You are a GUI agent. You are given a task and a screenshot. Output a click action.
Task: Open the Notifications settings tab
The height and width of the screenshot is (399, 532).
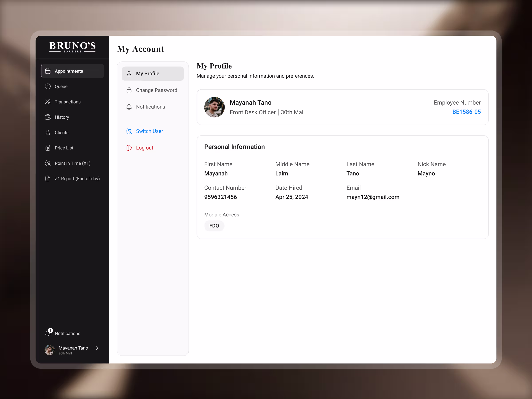(150, 107)
